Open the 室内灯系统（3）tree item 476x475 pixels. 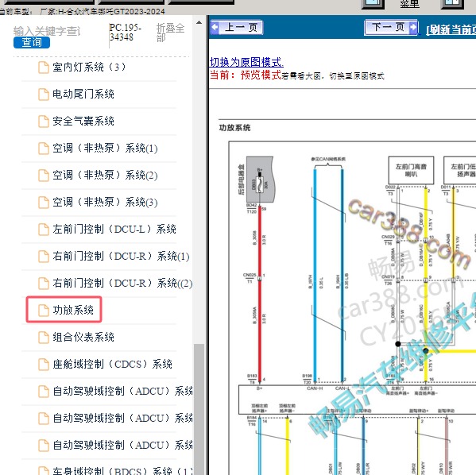pyautogui.click(x=89, y=67)
